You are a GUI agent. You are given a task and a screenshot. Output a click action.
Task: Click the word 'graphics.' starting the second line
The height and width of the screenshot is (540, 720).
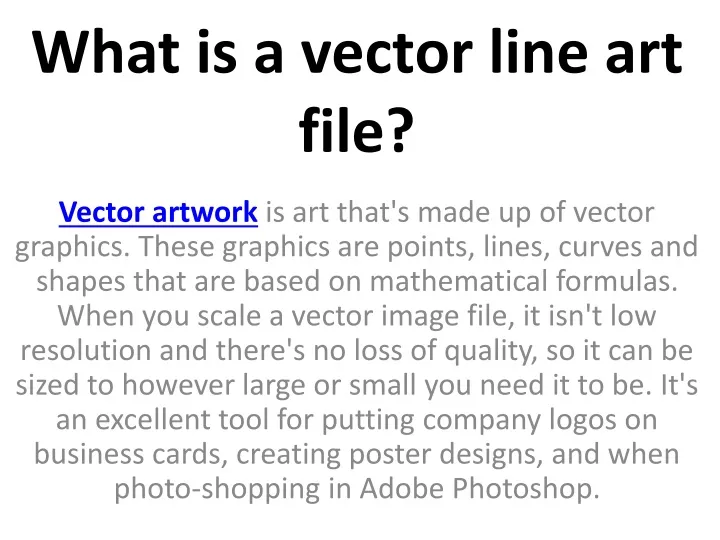[x=73, y=247]
